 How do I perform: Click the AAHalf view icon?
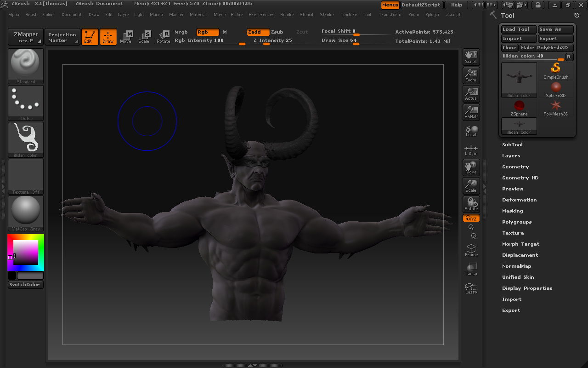(471, 112)
